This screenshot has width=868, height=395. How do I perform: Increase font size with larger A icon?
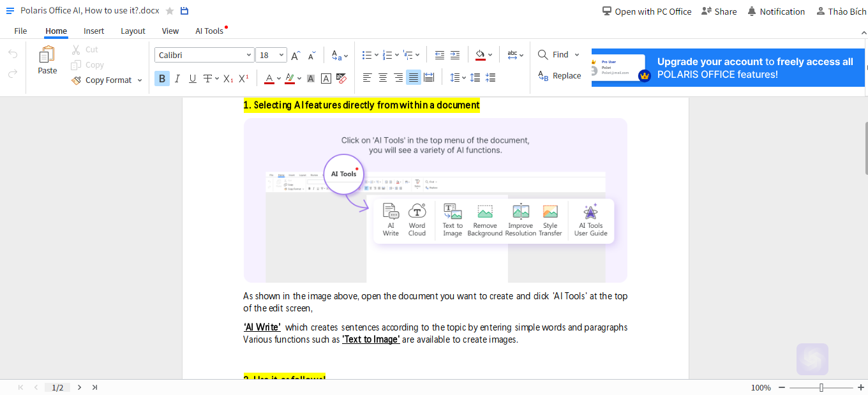296,56
